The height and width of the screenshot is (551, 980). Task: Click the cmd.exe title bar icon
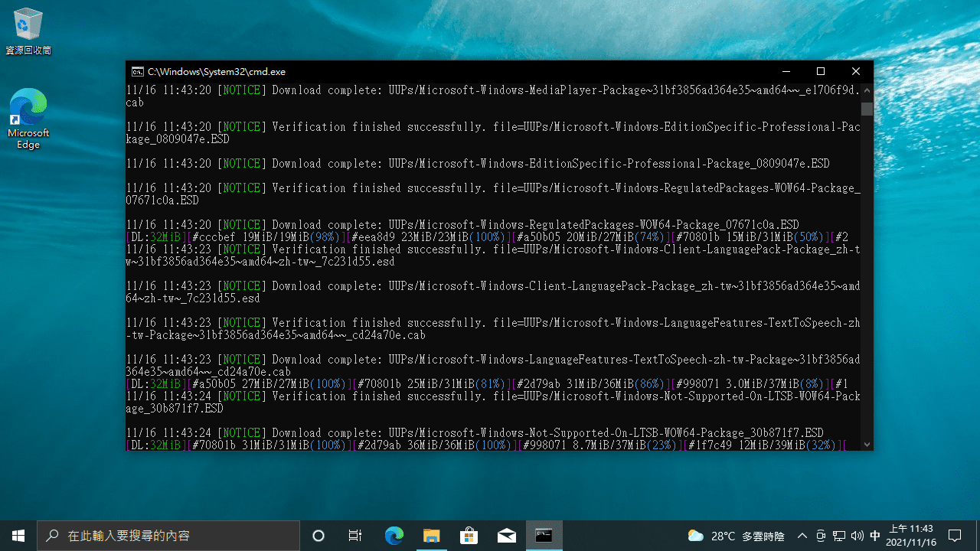pyautogui.click(x=137, y=71)
